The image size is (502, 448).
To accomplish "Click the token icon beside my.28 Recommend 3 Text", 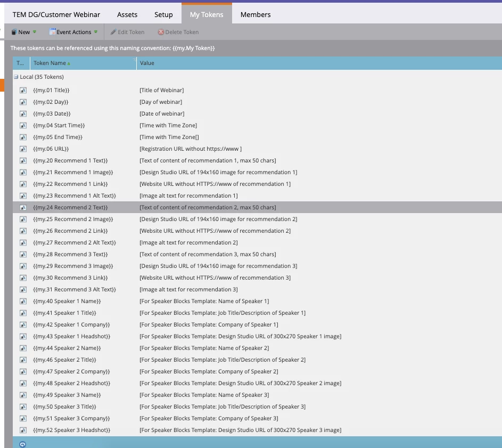I will 23,255.
